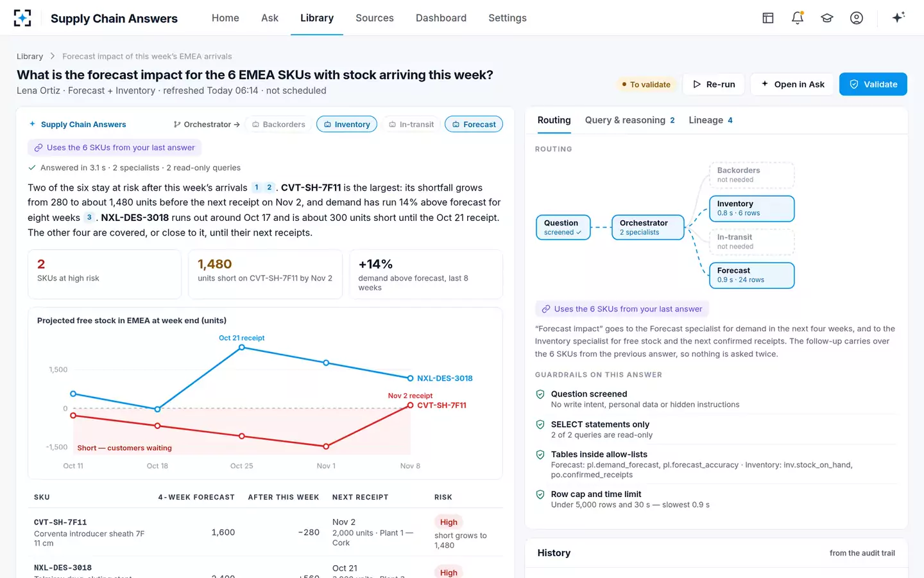
Task: Click the Backorders chip above the answer
Action: (278, 125)
